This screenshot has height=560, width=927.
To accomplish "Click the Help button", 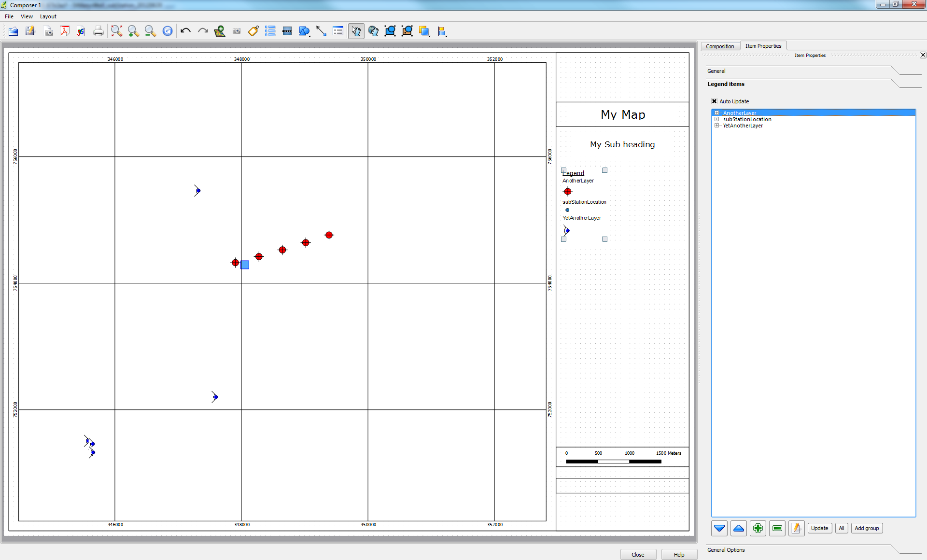I will pyautogui.click(x=679, y=555).
